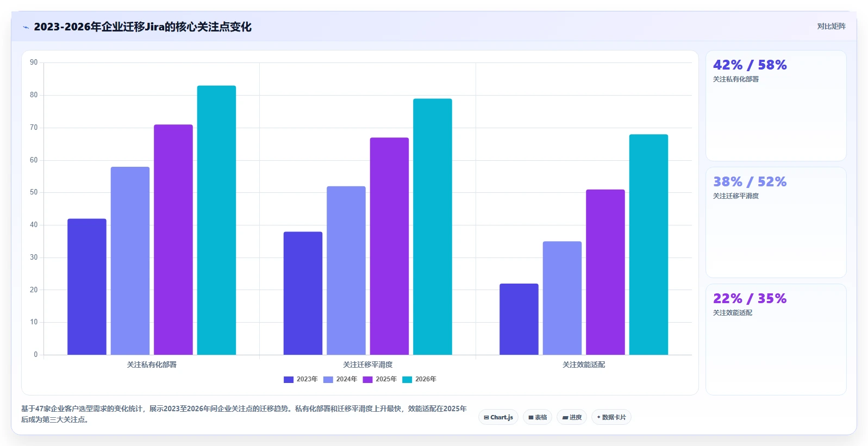
Task: Click the 2023年 bar for 关注私有化部署
Action: click(x=87, y=287)
